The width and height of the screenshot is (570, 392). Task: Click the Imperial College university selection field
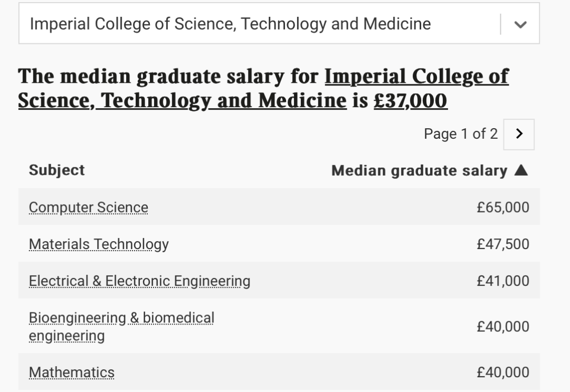[279, 24]
